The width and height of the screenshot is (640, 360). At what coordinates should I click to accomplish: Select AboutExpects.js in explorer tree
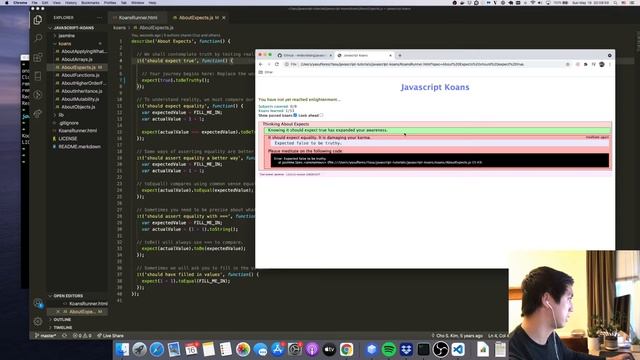tap(78, 67)
